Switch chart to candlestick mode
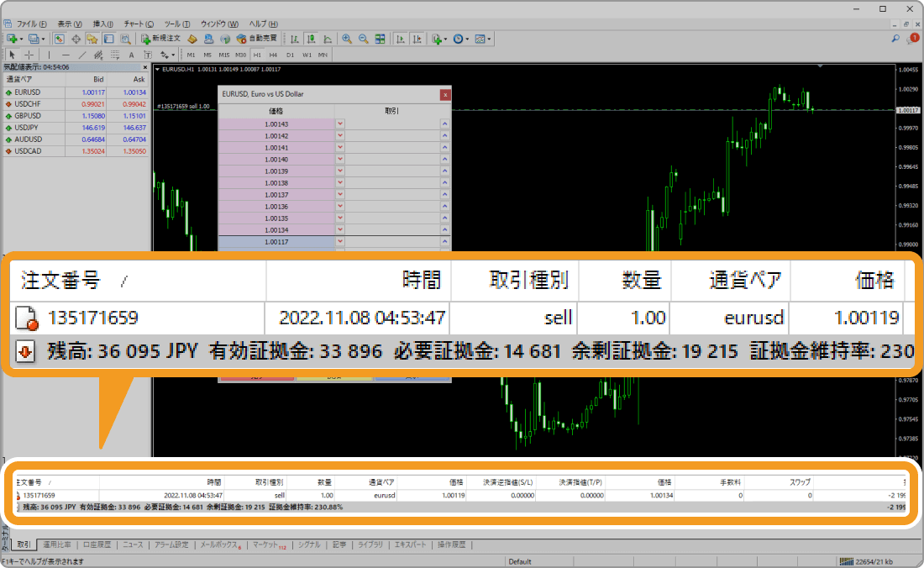The width and height of the screenshot is (924, 568). (311, 39)
